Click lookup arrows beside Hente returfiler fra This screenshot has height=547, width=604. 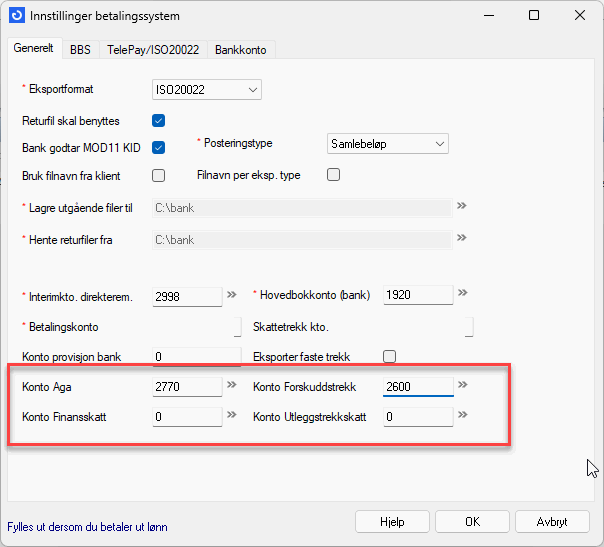point(462,240)
